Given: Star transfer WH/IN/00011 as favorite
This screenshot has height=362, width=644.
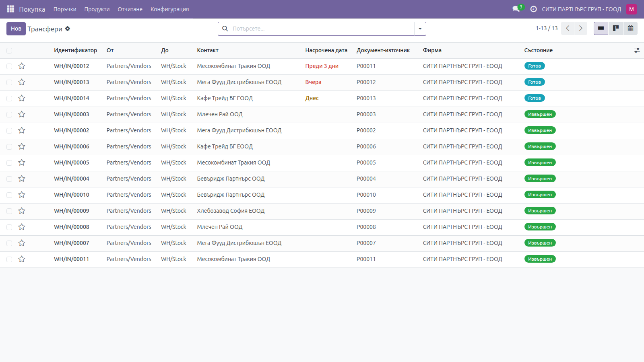Looking at the screenshot, I should tap(22, 259).
